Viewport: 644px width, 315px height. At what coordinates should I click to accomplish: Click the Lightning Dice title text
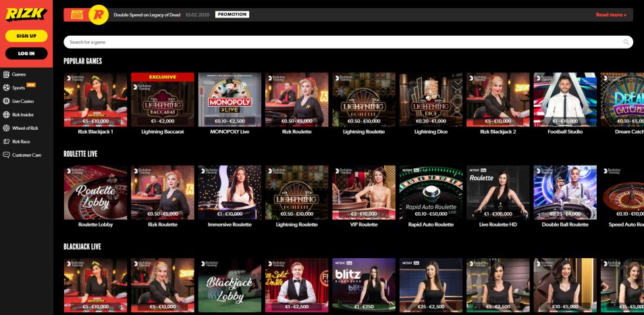(x=431, y=132)
